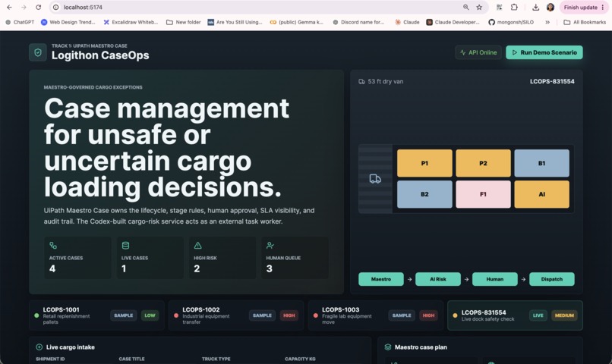This screenshot has width=612, height=364.
Task: Open the New folder bookmark folder
Action: (184, 22)
